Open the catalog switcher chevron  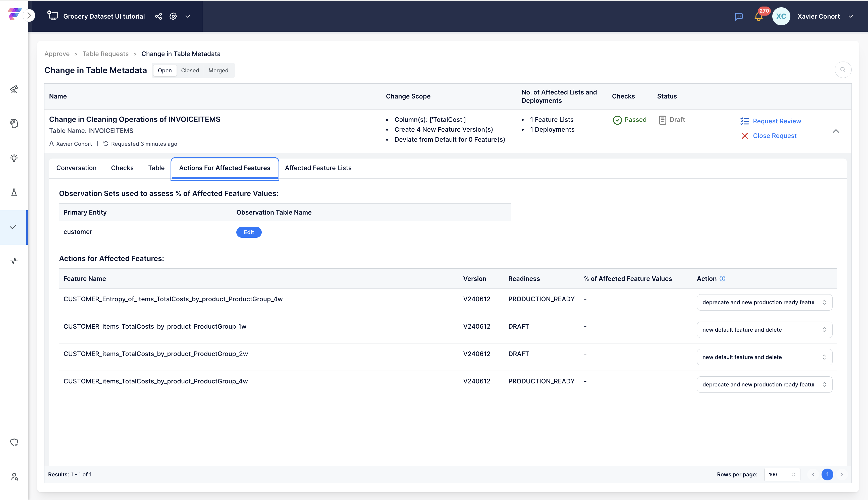[x=188, y=16]
